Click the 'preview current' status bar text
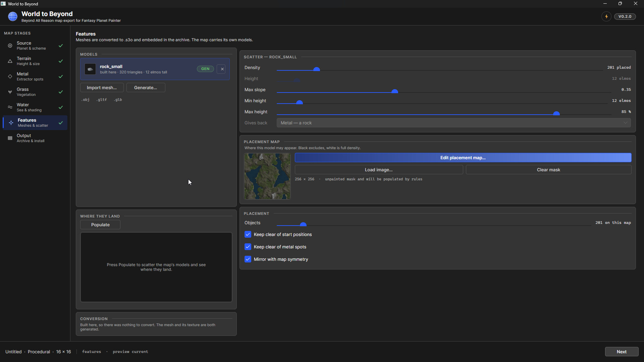The width and height of the screenshot is (644, 362). pyautogui.click(x=130, y=352)
